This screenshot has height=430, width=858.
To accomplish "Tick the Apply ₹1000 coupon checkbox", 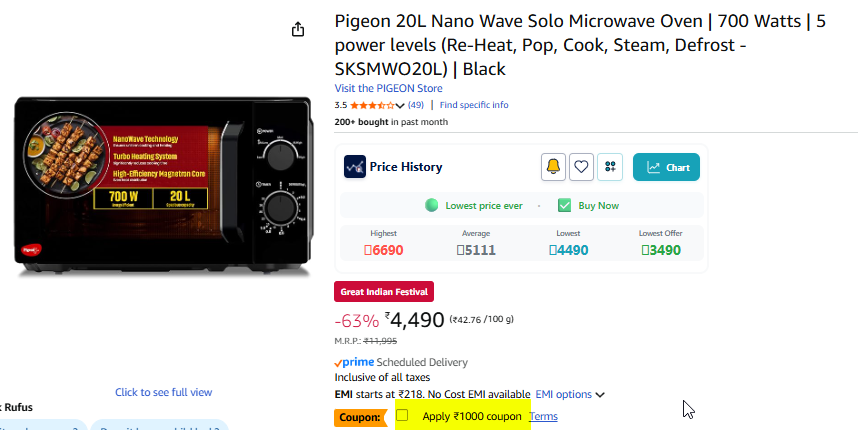I will pyautogui.click(x=402, y=415).
